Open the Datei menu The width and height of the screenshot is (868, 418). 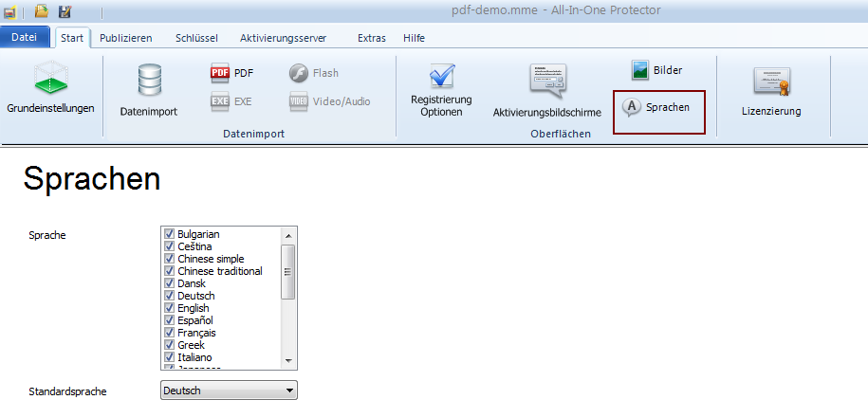[26, 38]
